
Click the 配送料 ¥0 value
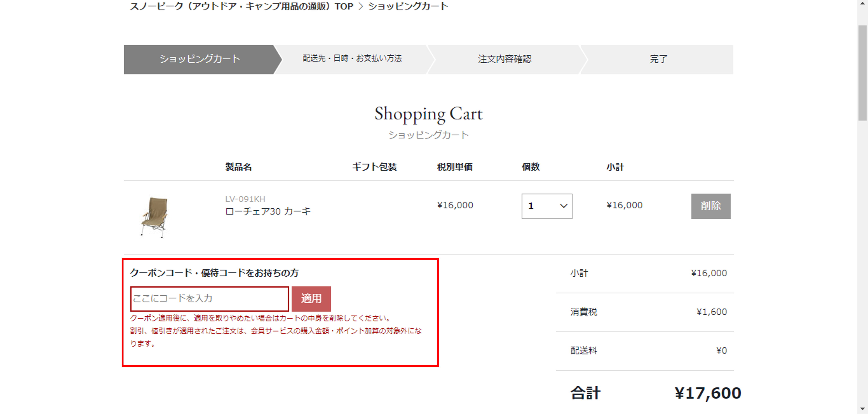[721, 350]
